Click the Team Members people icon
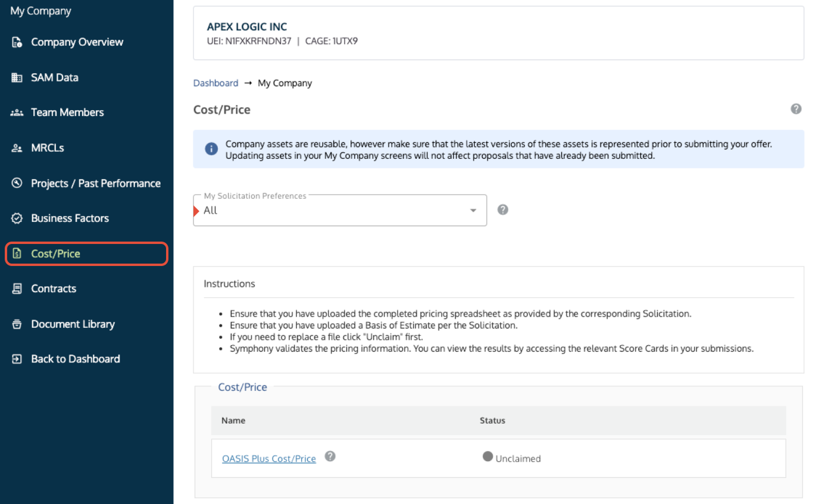Viewport: 816px width, 504px height. pos(17,112)
